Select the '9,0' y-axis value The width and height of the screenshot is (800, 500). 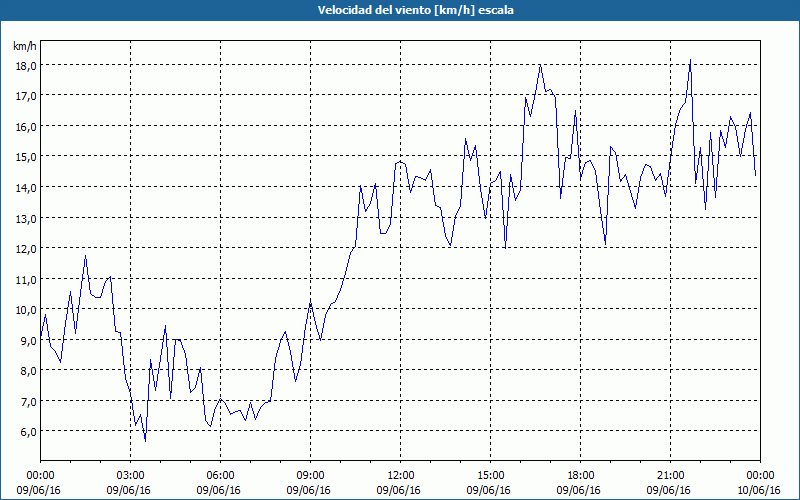(x=28, y=340)
